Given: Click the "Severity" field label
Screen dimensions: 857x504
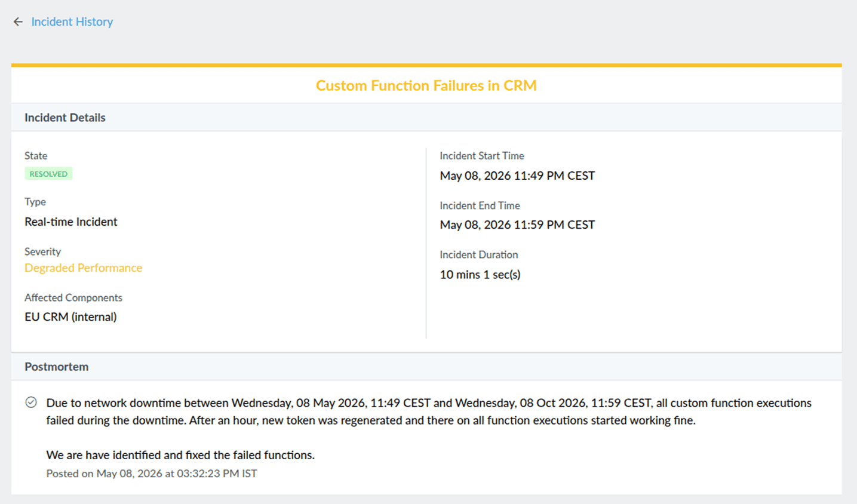Looking at the screenshot, I should [x=42, y=251].
